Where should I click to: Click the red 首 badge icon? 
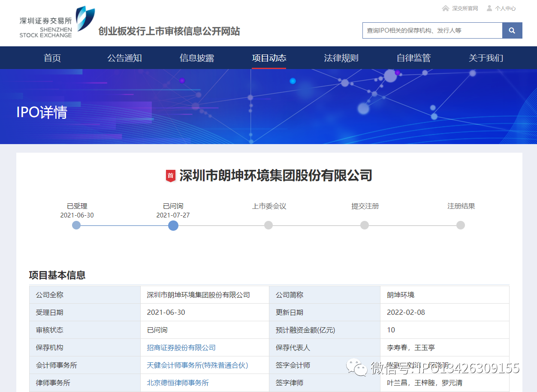tap(171, 176)
